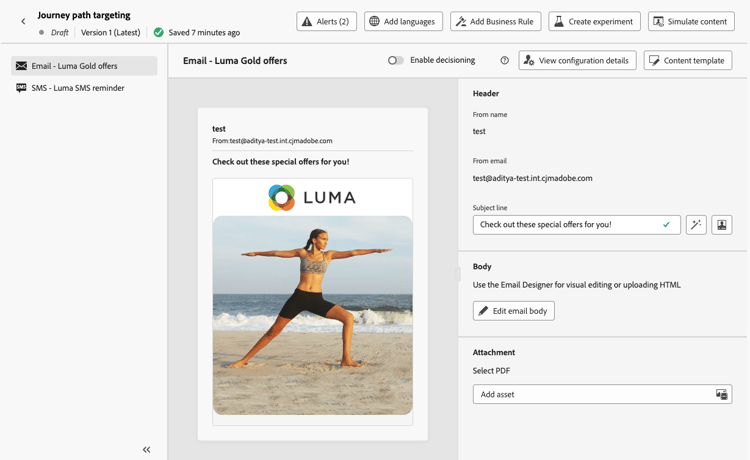The width and height of the screenshot is (750, 460).
Task: Open personalization magic wand icon beside subject
Action: pyautogui.click(x=695, y=225)
